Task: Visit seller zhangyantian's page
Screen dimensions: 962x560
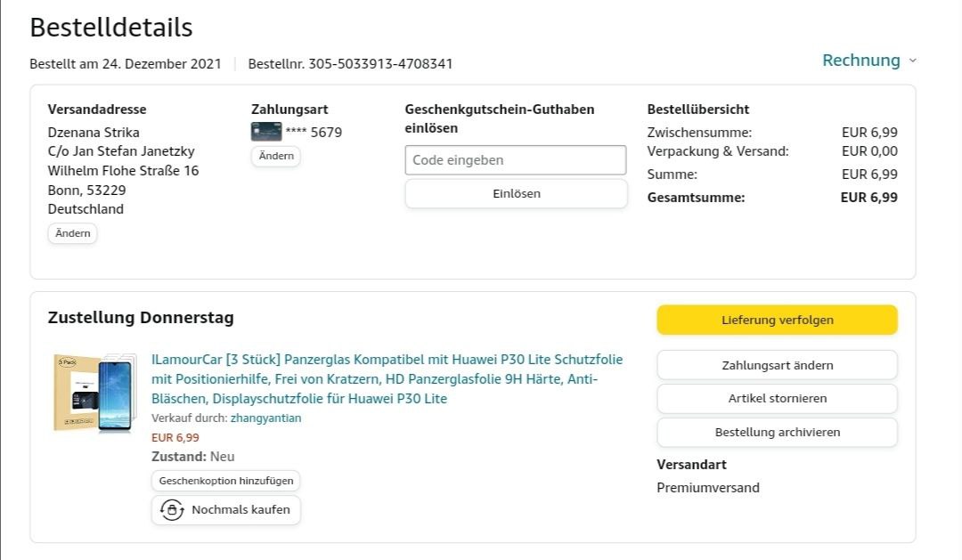Action: pos(265,418)
